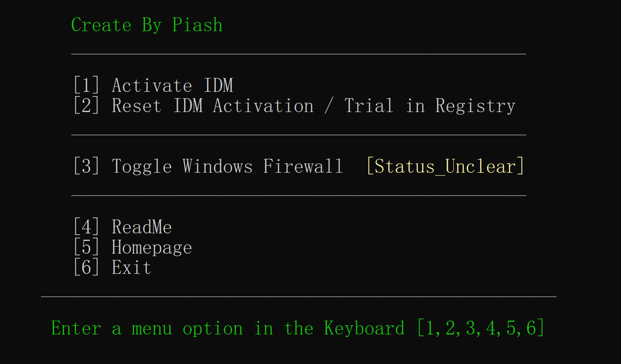Click the word 'Trial' in option 2
The image size is (621, 364).
(369, 106)
